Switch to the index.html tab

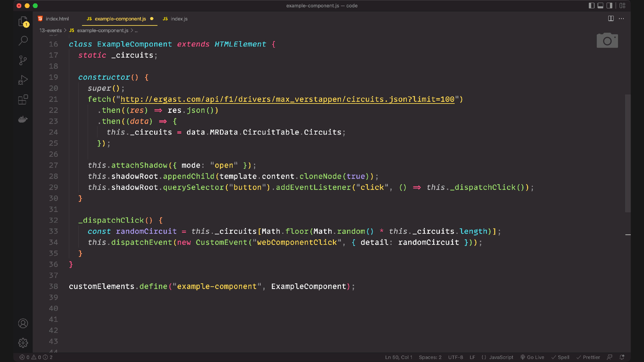[x=57, y=19]
